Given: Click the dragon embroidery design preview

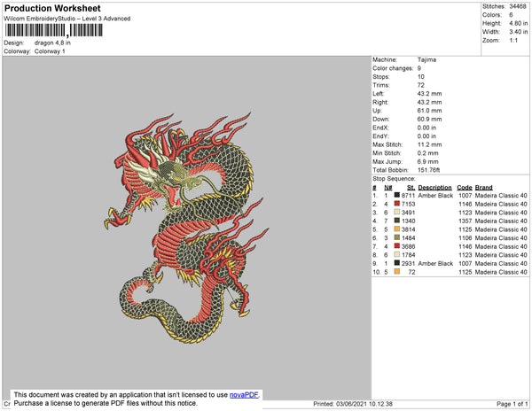Looking at the screenshot, I should click(x=186, y=228).
